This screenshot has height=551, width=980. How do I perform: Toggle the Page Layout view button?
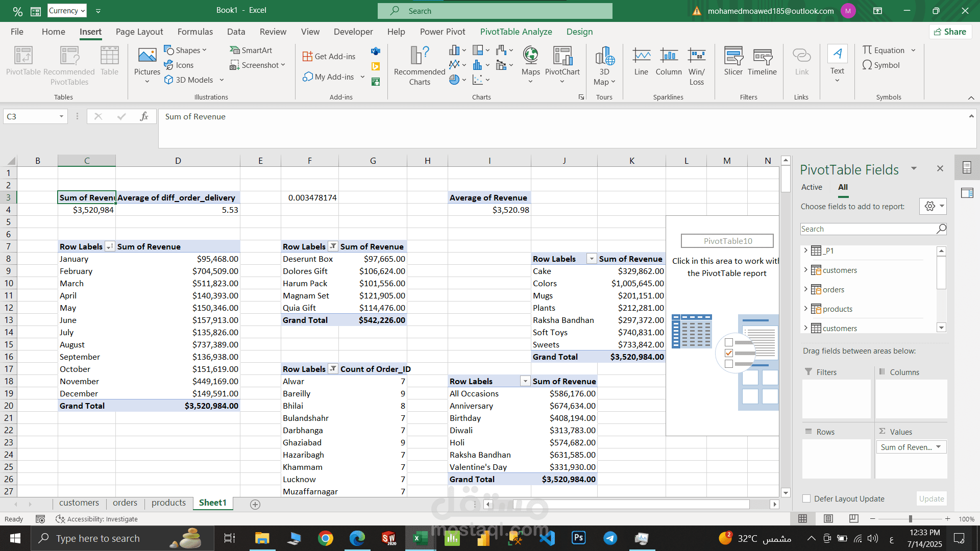pos(828,518)
